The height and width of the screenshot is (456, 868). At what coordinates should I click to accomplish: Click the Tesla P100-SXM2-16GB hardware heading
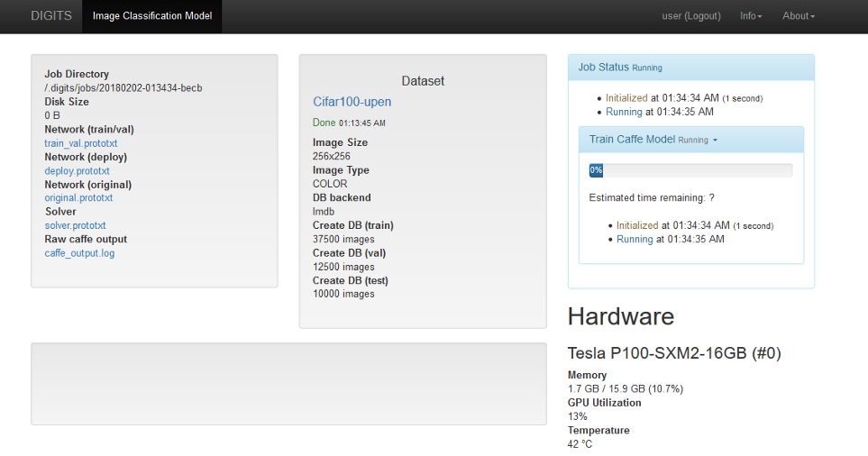click(x=674, y=353)
